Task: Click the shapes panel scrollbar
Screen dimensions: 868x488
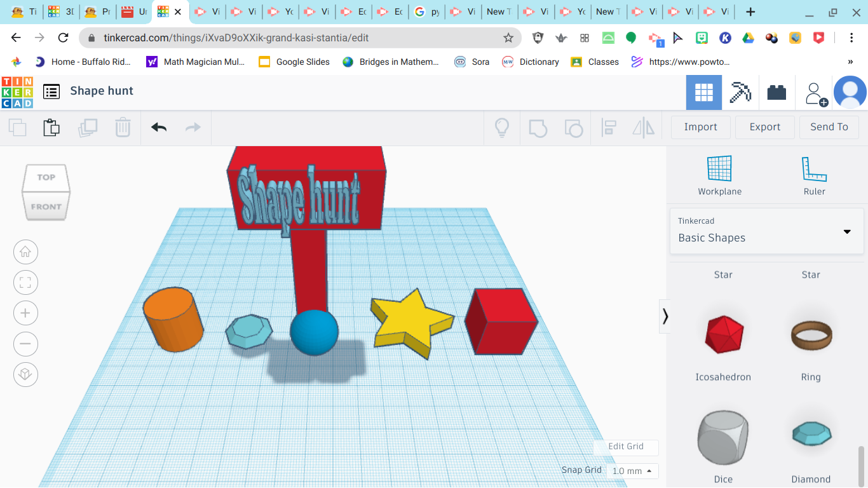Action: [862, 465]
